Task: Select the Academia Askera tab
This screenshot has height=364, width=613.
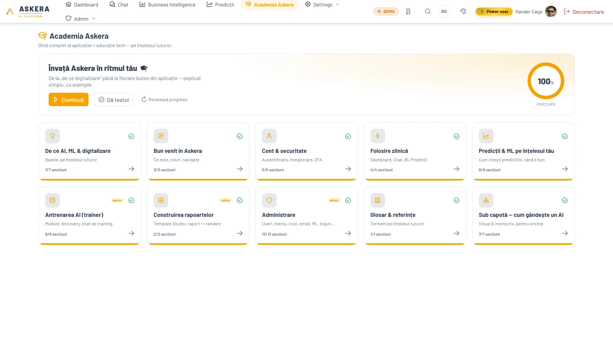Action: click(x=270, y=5)
